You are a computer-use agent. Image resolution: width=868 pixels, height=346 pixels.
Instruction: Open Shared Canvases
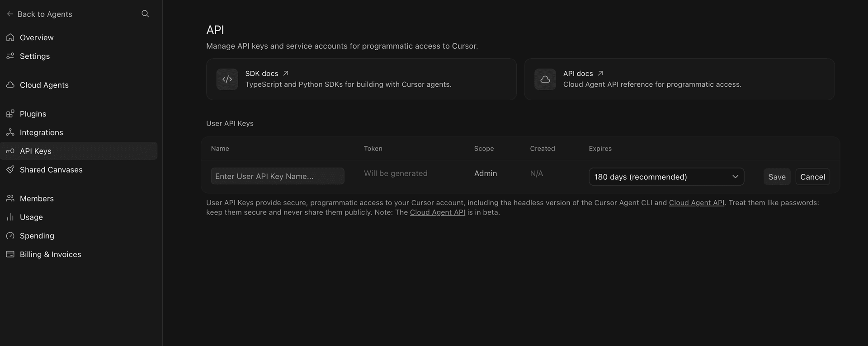(79, 169)
